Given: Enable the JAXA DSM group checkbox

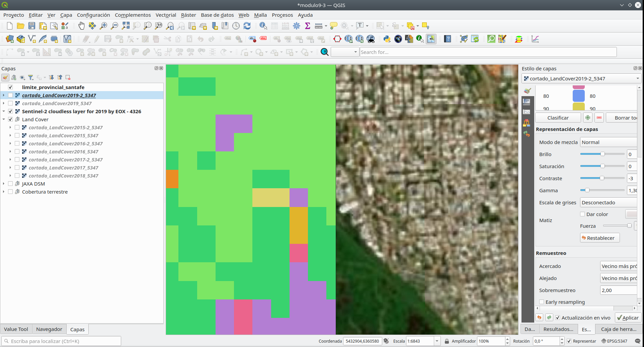Looking at the screenshot, I should coord(10,184).
